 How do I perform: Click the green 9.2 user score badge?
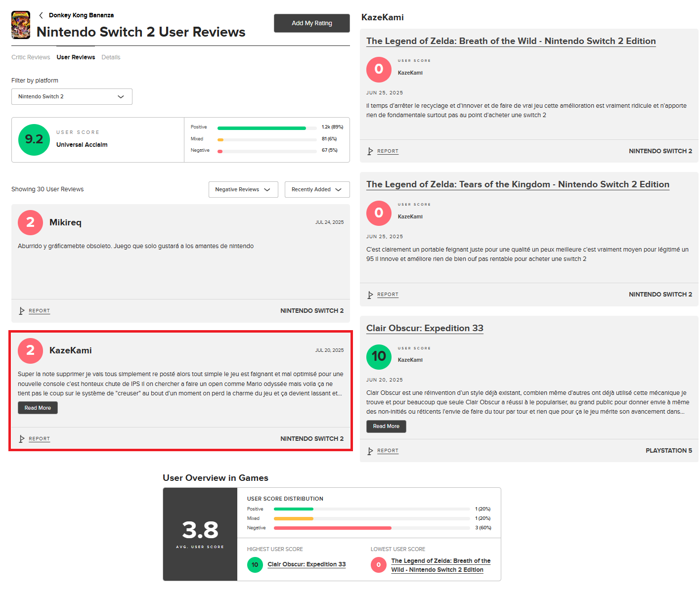point(34,140)
